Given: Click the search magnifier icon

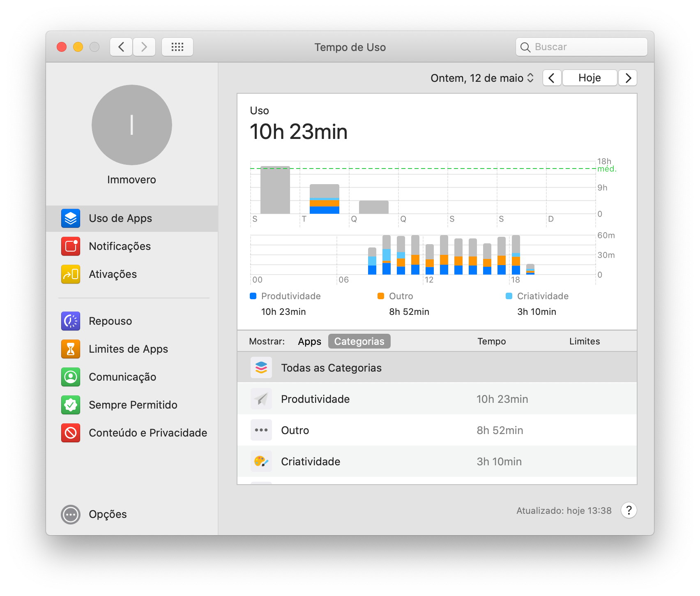Looking at the screenshot, I should click(x=525, y=47).
